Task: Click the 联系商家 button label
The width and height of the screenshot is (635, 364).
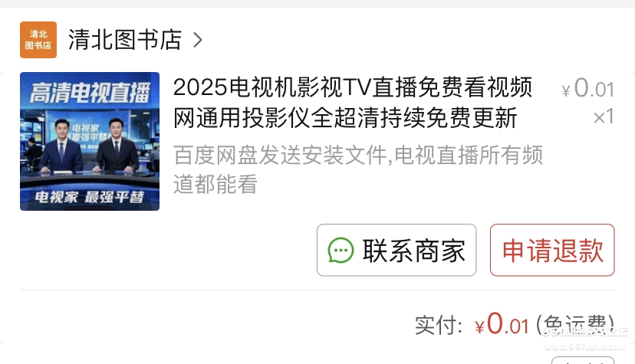Action: tap(414, 251)
